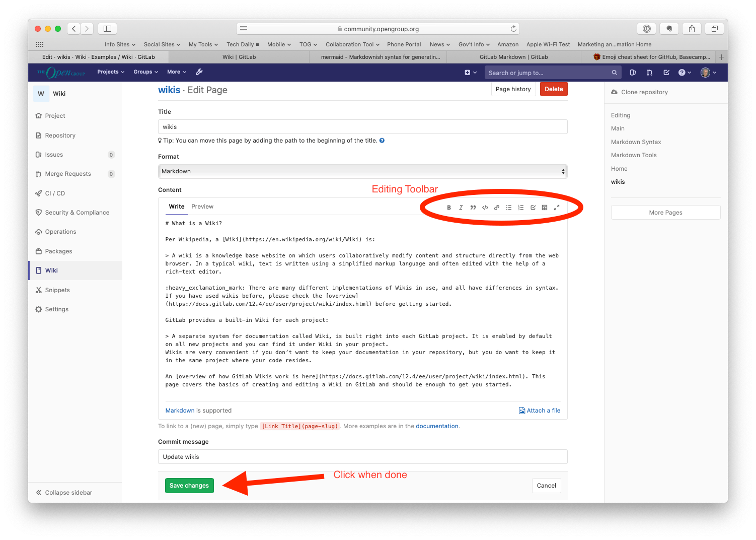Viewport: 756px width, 540px height.
Task: Click the Search or jump to field
Action: click(x=553, y=73)
